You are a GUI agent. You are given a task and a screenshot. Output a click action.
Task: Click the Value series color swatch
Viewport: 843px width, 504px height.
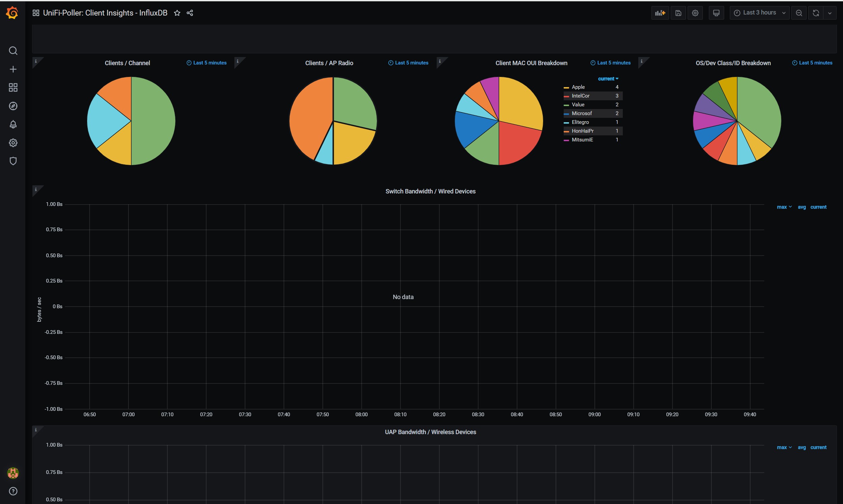pyautogui.click(x=566, y=105)
